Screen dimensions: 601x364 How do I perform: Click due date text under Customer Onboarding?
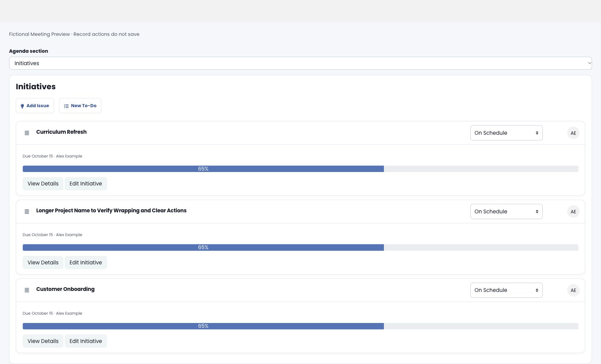coord(52,313)
